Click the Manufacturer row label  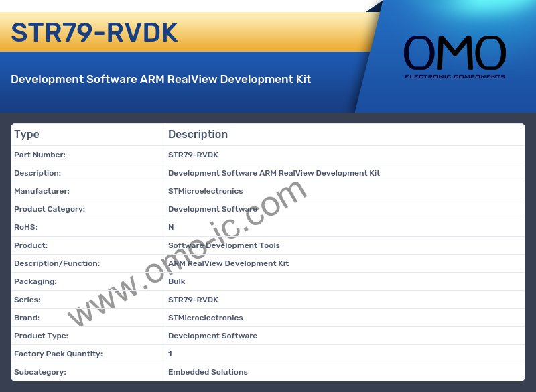pyautogui.click(x=42, y=191)
